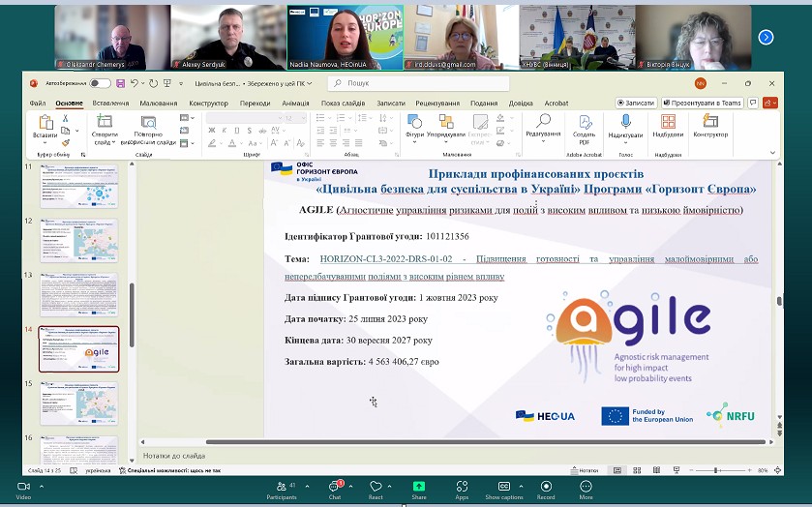Select slide 12 thumbnail

point(79,240)
